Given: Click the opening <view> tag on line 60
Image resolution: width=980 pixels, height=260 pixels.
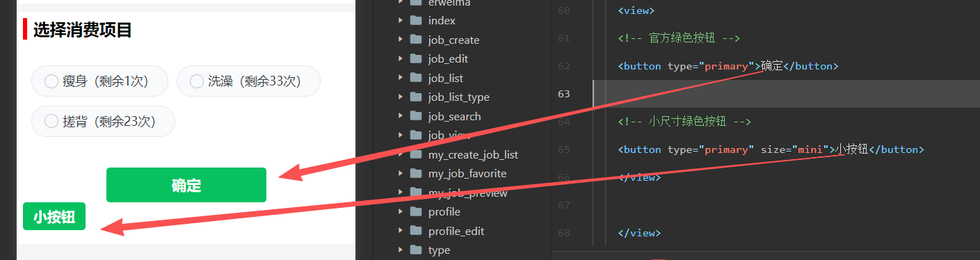Looking at the screenshot, I should [x=636, y=10].
